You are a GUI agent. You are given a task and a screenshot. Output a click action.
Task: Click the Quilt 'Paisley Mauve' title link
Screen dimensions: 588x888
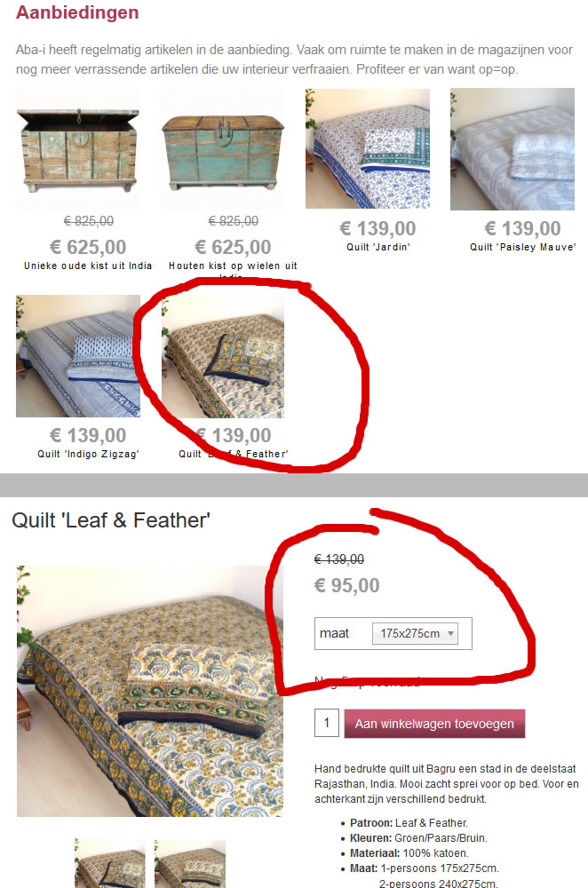pos(523,247)
